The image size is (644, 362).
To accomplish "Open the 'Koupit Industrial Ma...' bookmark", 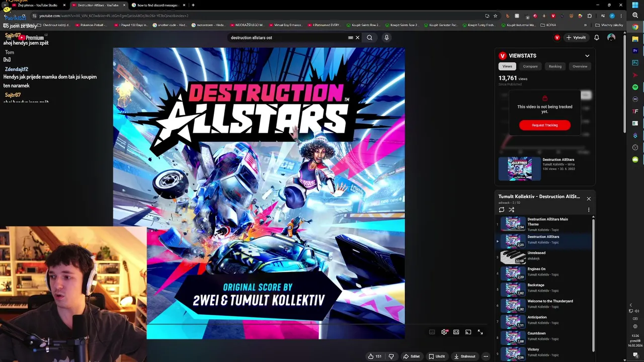I will (x=518, y=25).
